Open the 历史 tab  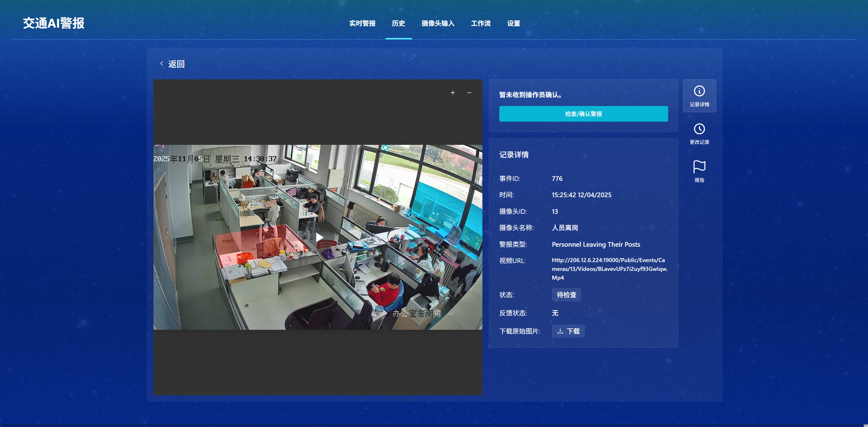(x=398, y=23)
